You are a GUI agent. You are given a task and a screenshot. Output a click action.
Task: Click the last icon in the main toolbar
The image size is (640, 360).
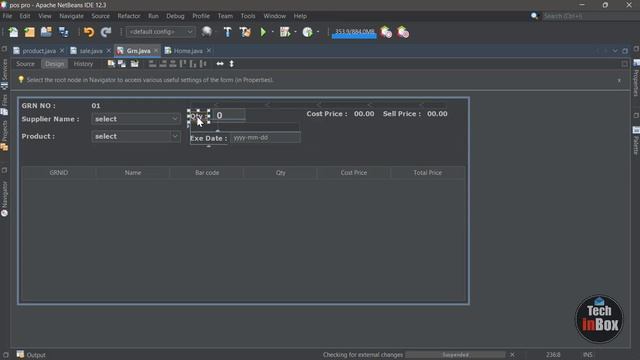coord(403,32)
